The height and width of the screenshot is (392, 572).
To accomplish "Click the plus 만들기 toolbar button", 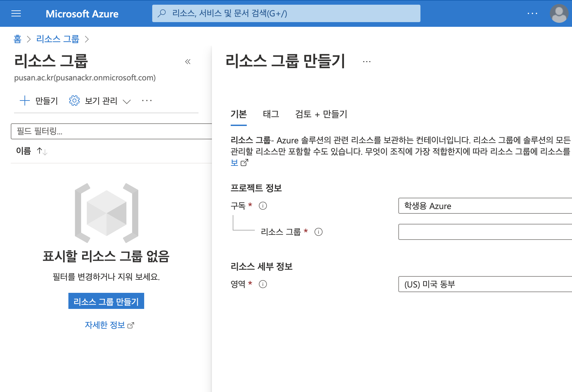I will tap(39, 101).
